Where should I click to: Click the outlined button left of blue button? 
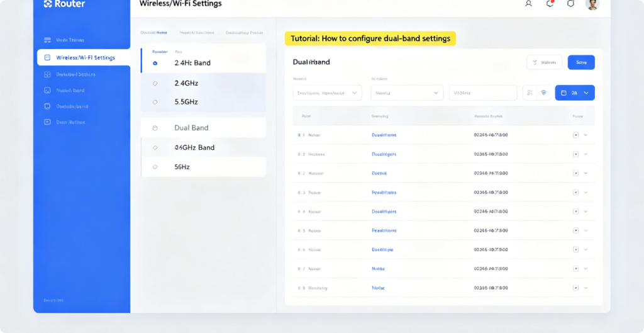(545, 62)
